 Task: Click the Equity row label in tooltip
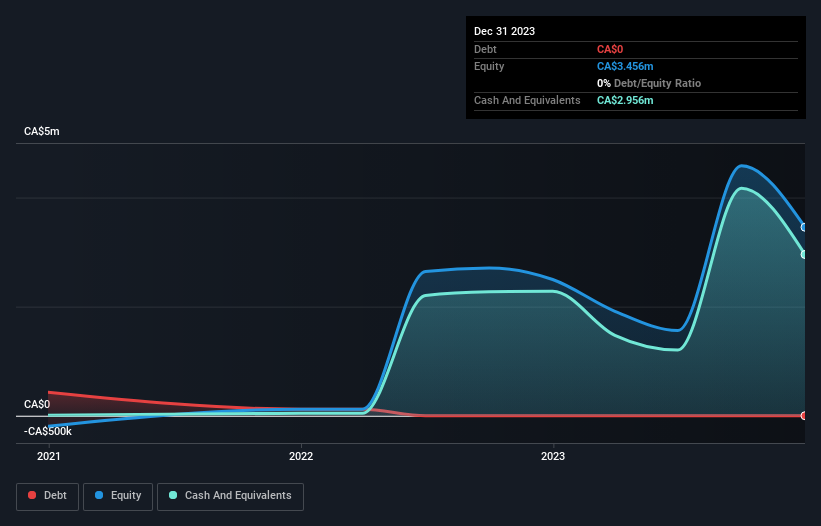click(489, 66)
